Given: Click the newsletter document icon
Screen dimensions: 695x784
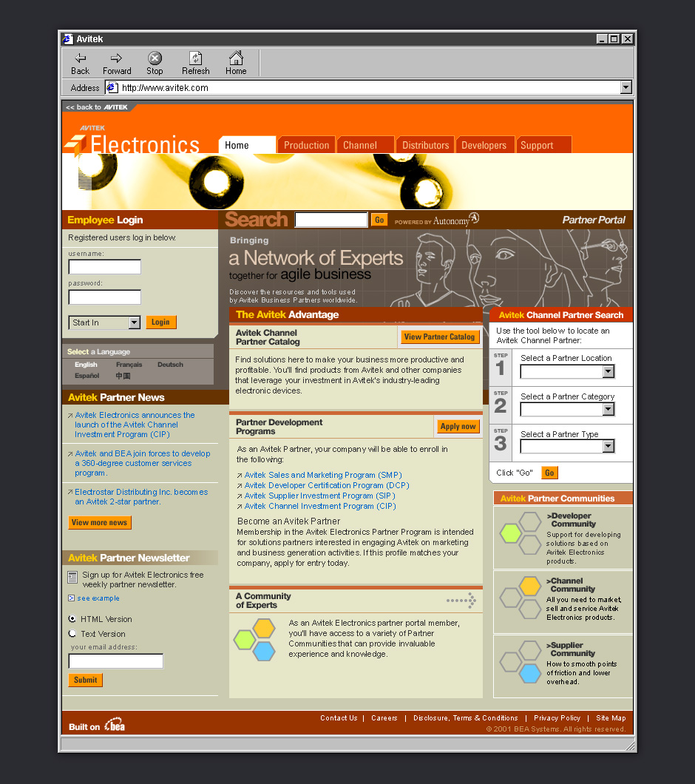Looking at the screenshot, I should [x=72, y=577].
